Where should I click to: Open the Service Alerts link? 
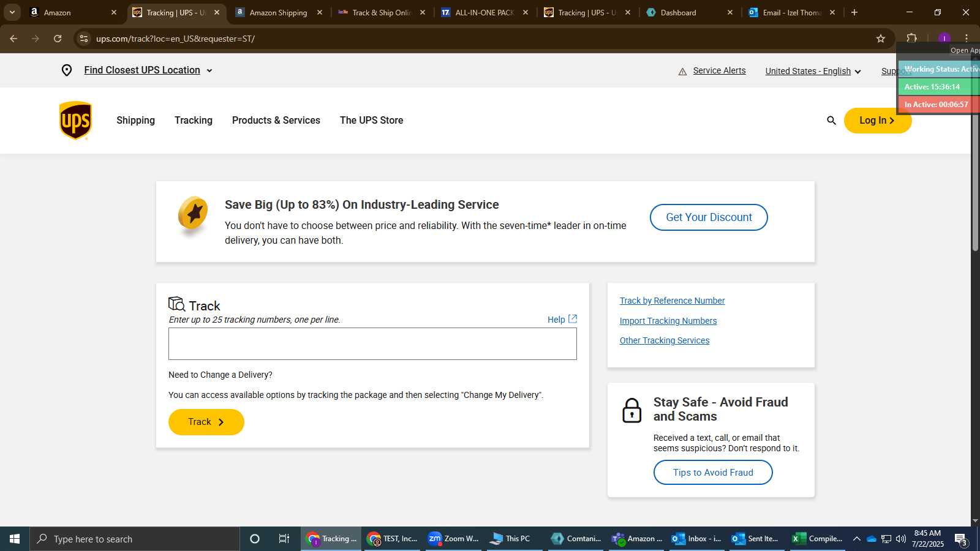coord(719,70)
